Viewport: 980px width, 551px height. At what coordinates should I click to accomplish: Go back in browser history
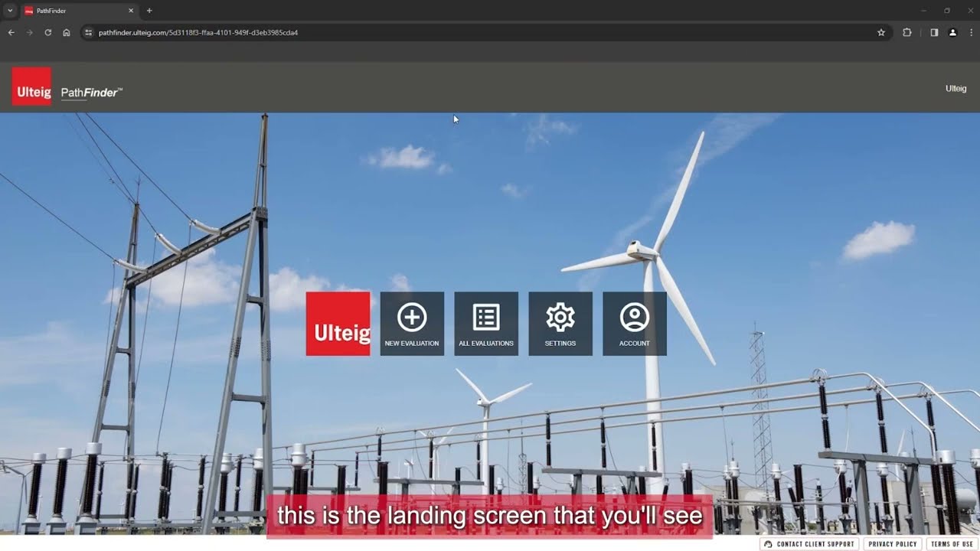[11, 33]
